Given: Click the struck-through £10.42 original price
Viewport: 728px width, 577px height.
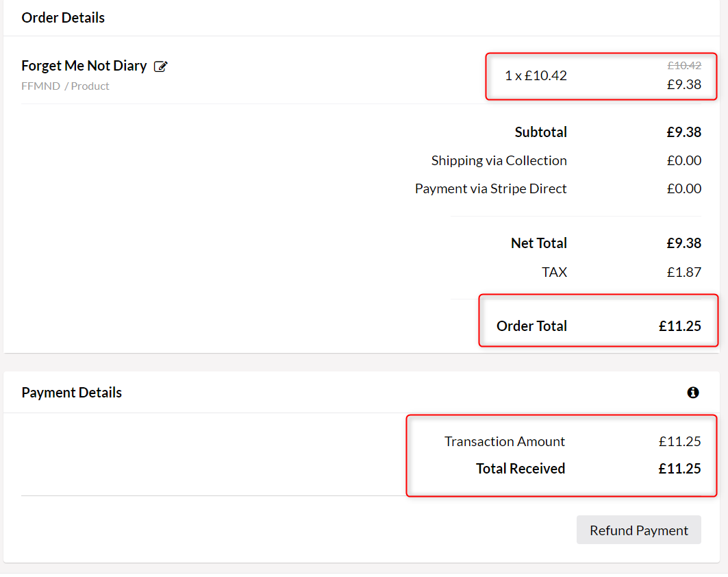Looking at the screenshot, I should pyautogui.click(x=684, y=66).
